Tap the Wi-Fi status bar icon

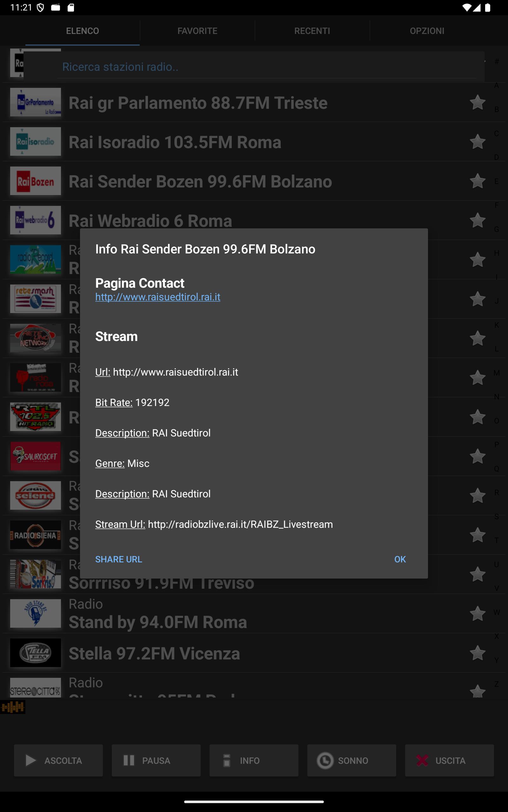(x=467, y=7)
